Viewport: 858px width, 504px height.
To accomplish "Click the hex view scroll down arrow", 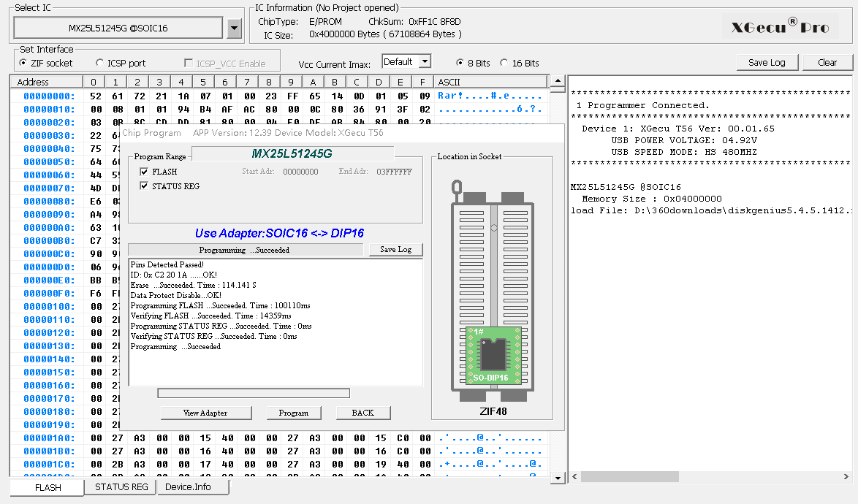I will [557, 477].
